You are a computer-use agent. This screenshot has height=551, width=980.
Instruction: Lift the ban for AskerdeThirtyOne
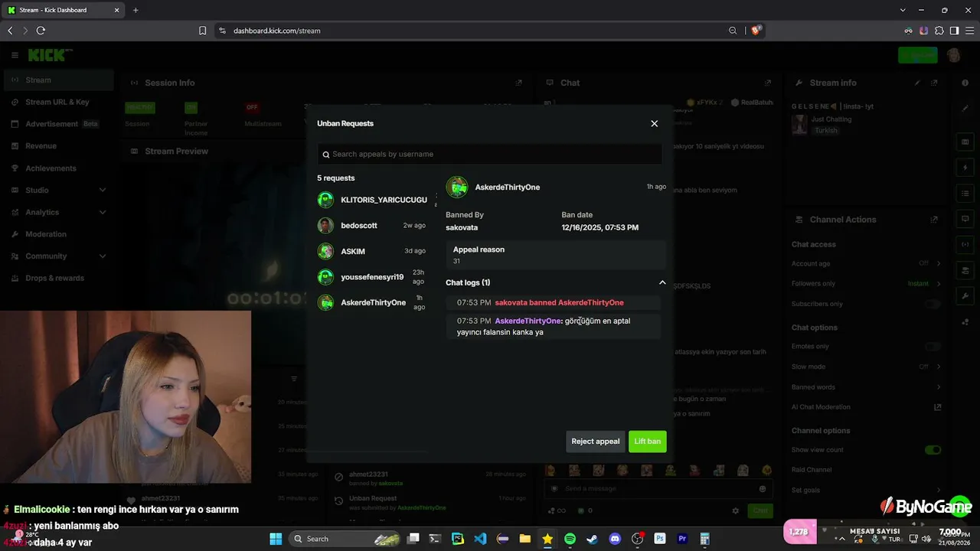(648, 442)
